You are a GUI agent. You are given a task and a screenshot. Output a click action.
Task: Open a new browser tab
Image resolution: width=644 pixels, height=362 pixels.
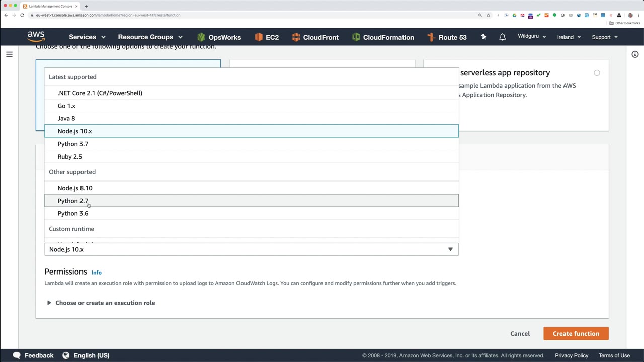[86, 6]
